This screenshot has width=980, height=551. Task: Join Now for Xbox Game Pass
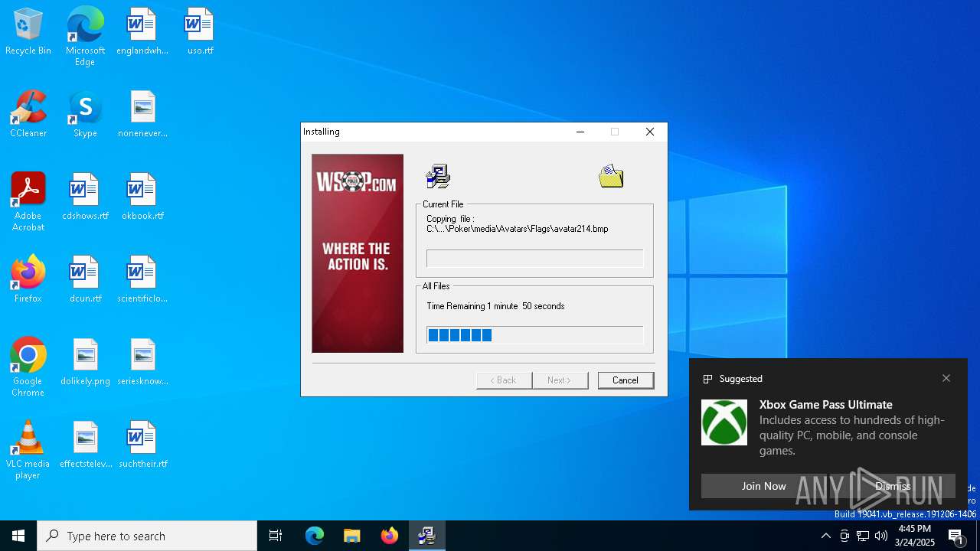click(x=763, y=486)
